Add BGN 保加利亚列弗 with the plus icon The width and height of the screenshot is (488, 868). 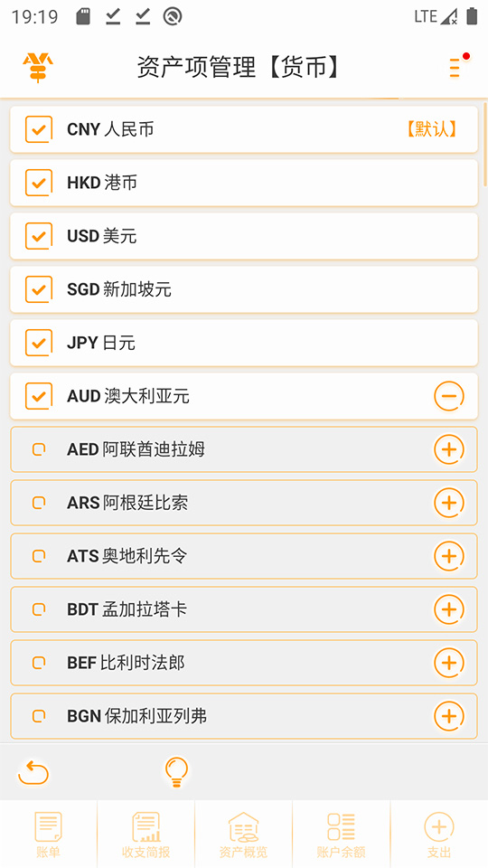[449, 716]
